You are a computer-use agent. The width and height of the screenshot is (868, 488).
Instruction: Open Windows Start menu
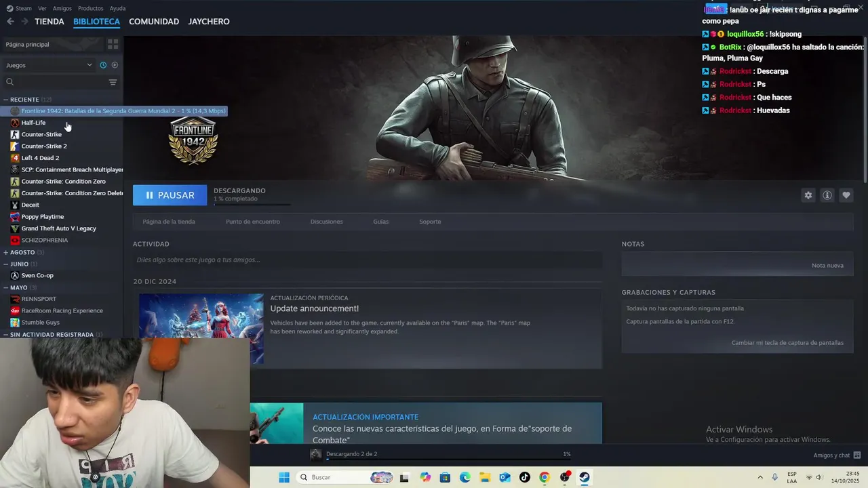(x=284, y=477)
